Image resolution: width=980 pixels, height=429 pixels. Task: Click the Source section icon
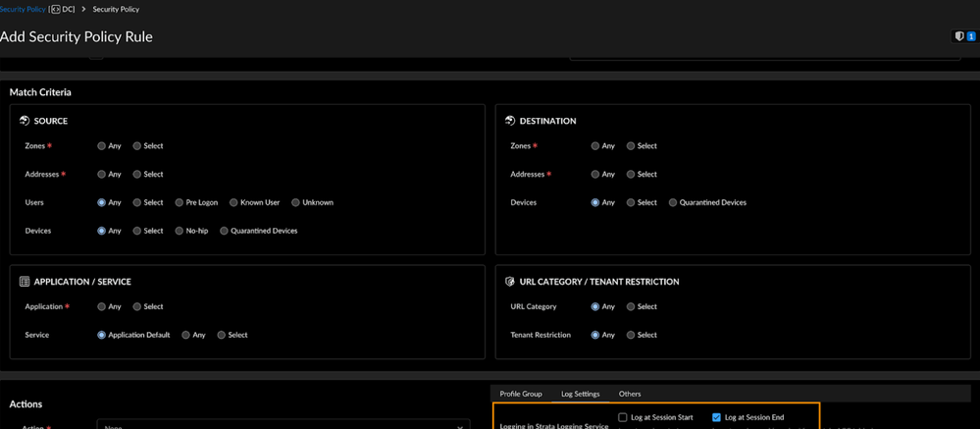(25, 121)
